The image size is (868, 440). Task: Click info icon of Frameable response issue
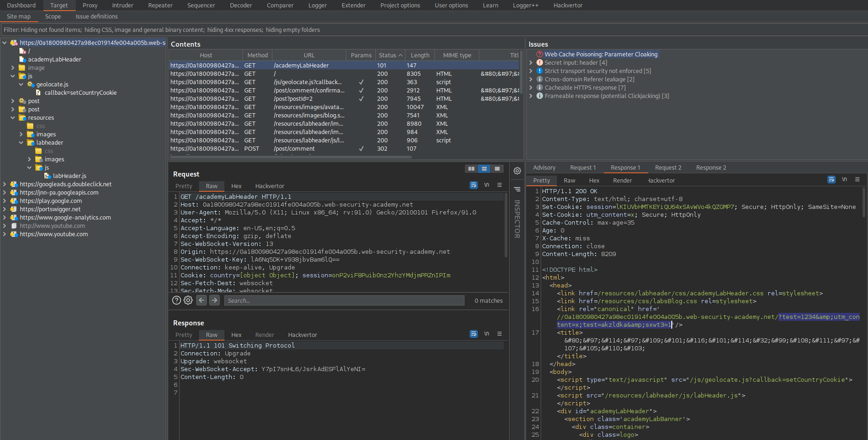point(540,96)
